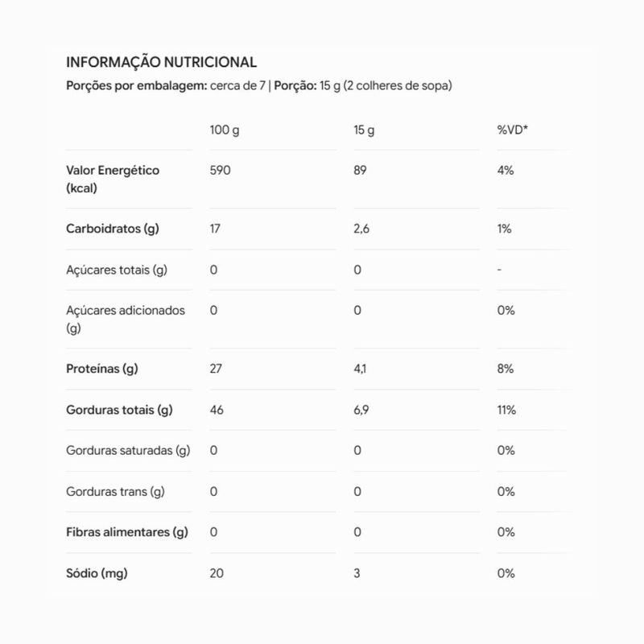Viewport: 644px width, 644px height.
Task: Click the 2,6 carbohydrate portion value
Action: coord(361,229)
